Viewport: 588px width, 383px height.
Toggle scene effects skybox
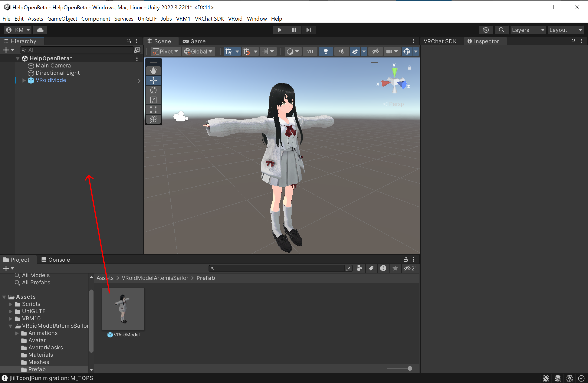[x=355, y=51]
